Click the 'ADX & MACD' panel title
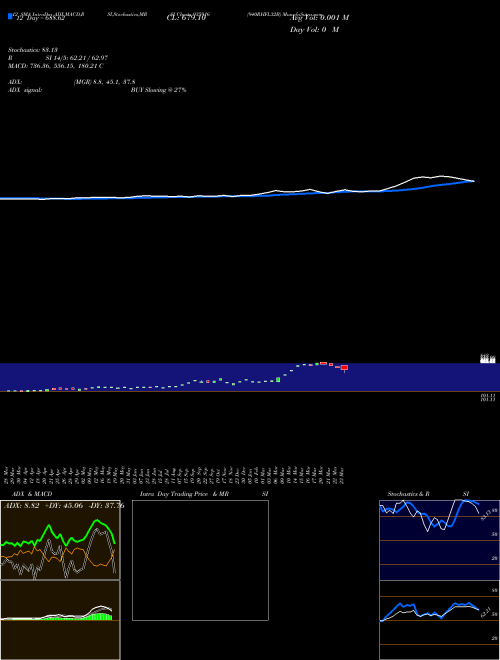This screenshot has width=500, height=660. 32,494
